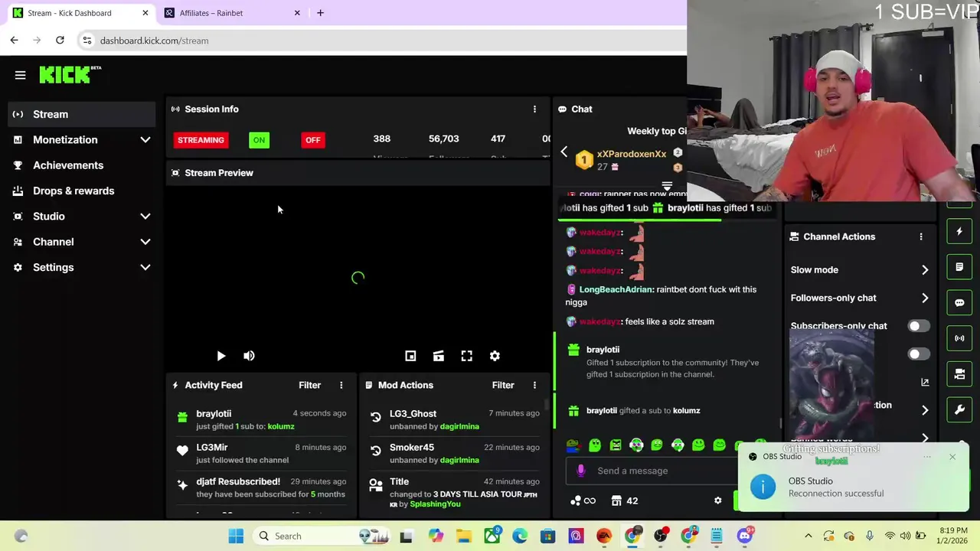Viewport: 980px width, 551px height.
Task: Open Microsoft Edge from taskbar
Action: tap(520, 536)
